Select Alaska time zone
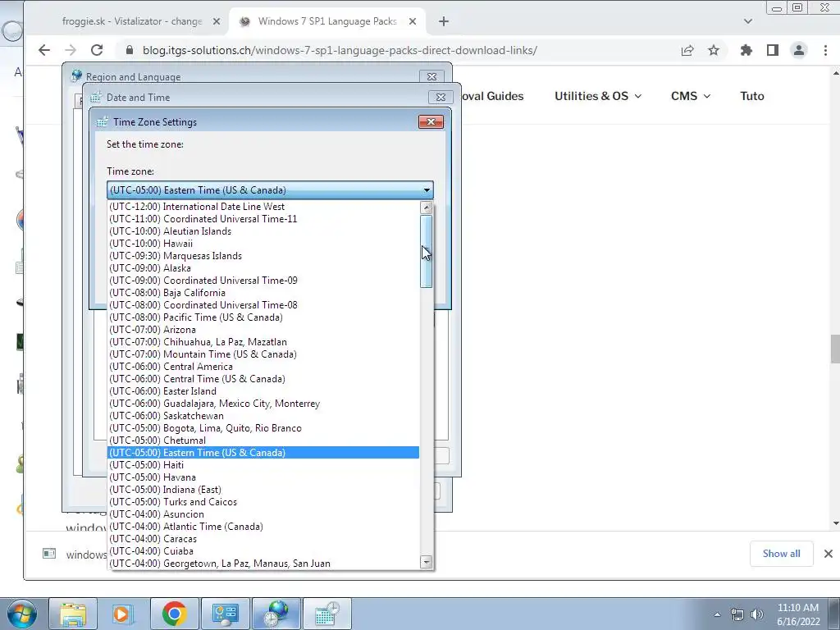This screenshot has height=630, width=840. [x=263, y=268]
